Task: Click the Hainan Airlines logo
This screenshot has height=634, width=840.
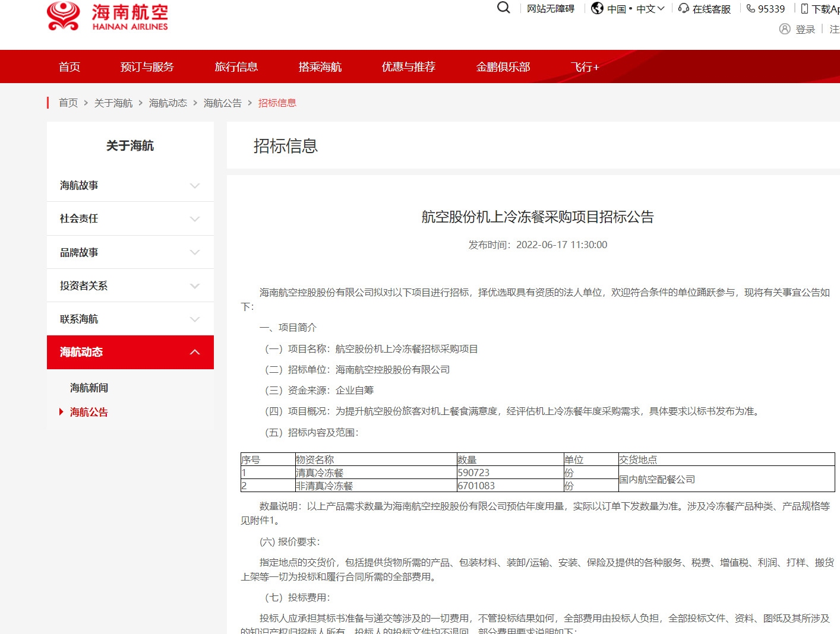Action: [x=108, y=16]
